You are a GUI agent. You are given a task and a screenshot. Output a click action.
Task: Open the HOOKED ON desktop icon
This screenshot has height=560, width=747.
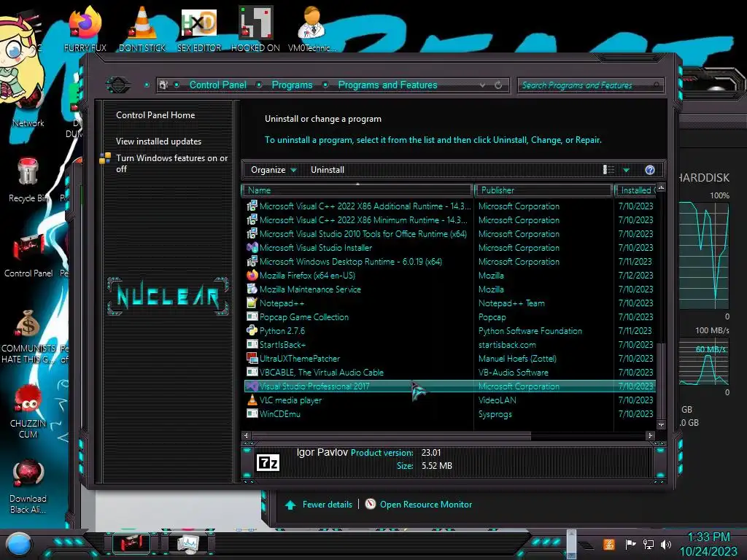(x=255, y=28)
